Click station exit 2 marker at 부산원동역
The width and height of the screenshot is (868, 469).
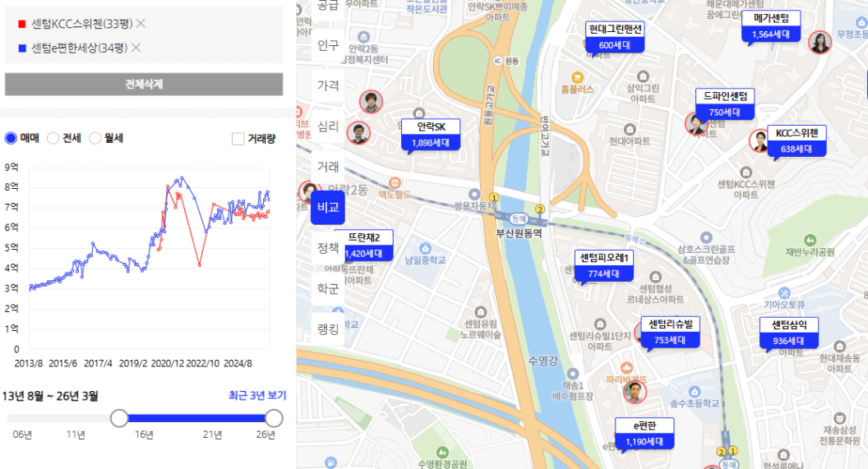[540, 209]
